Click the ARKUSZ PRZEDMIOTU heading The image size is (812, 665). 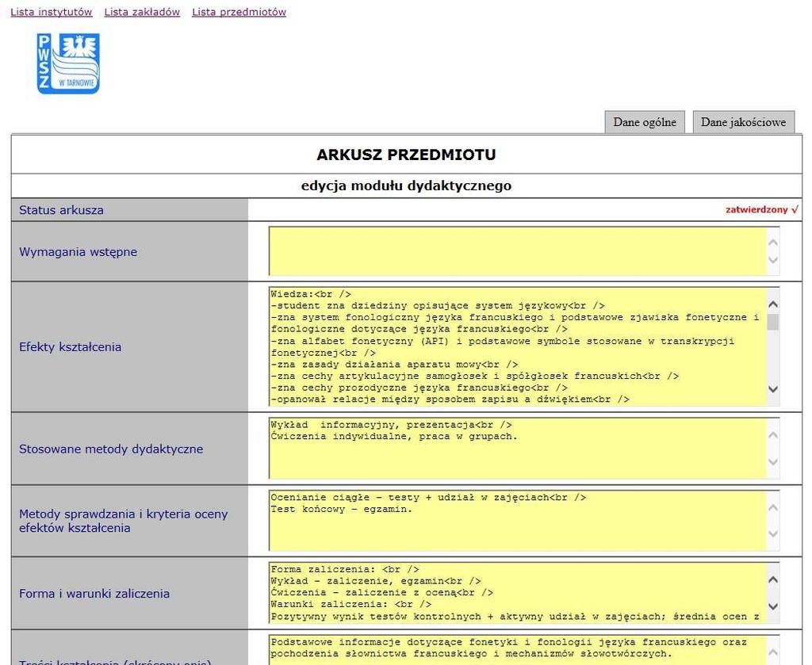[406, 155]
